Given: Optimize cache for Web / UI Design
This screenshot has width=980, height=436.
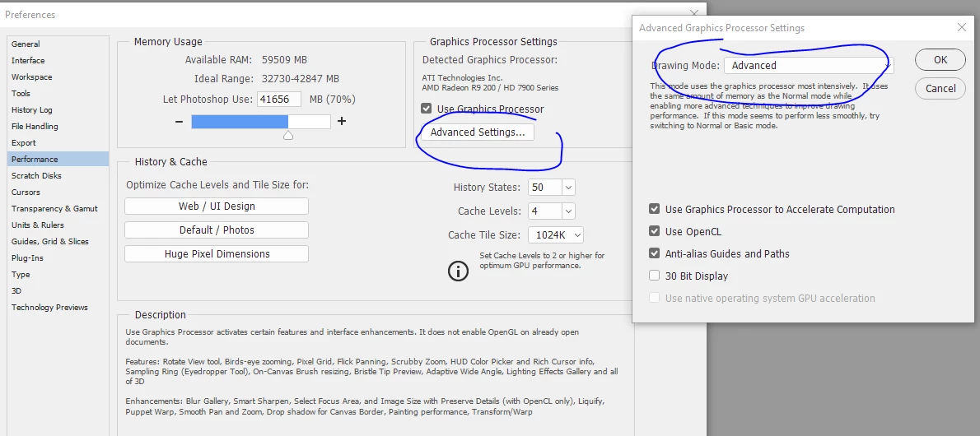Looking at the screenshot, I should coord(217,206).
